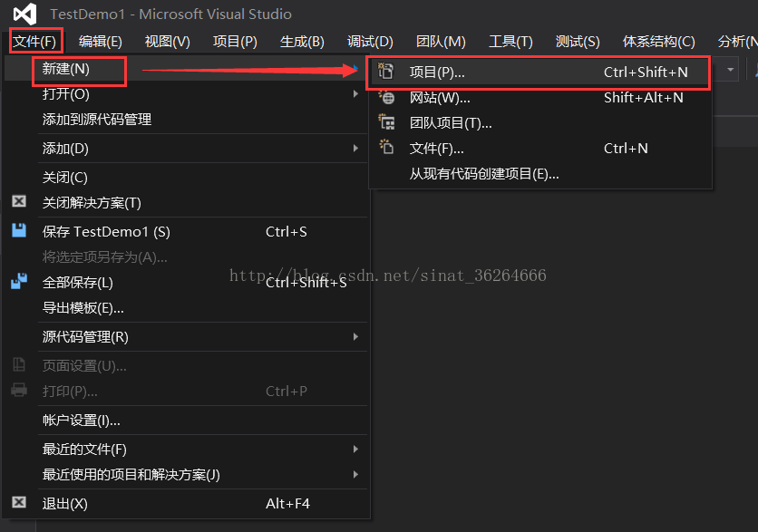The image size is (758, 532).
Task: Select 保存 TestDemo1 (S)
Action: (x=186, y=231)
